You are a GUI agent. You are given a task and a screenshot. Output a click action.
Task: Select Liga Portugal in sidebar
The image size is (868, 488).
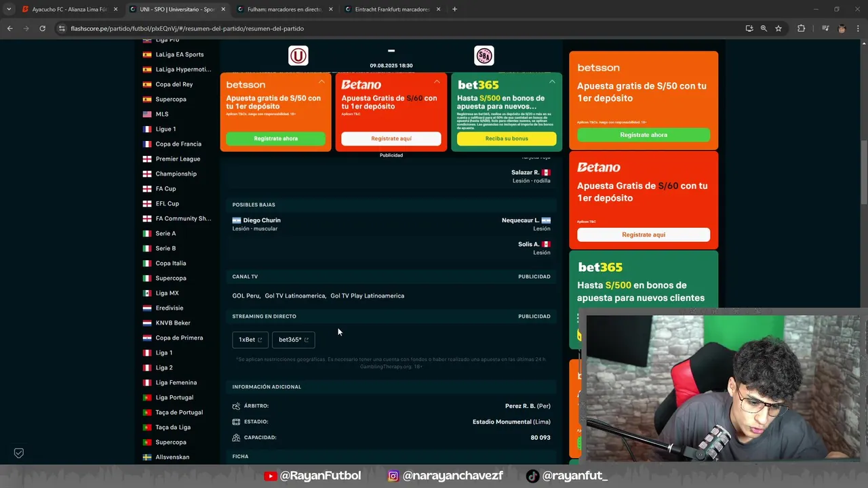(x=174, y=397)
